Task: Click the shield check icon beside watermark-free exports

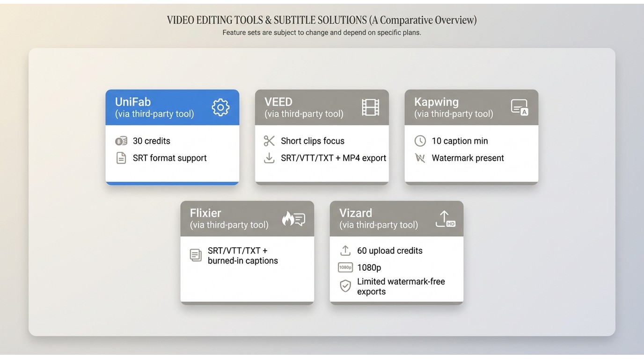Action: pyautogui.click(x=345, y=286)
